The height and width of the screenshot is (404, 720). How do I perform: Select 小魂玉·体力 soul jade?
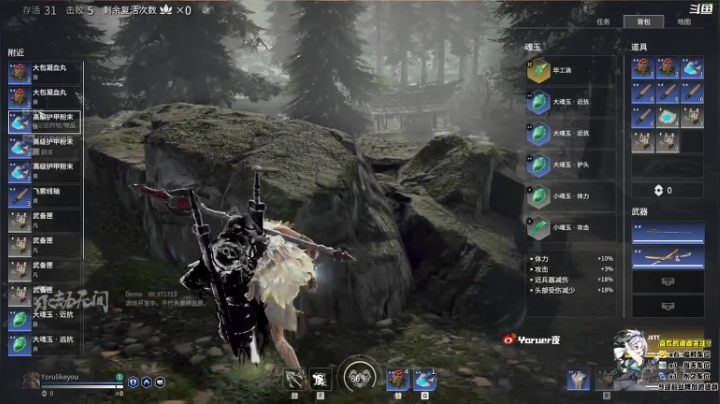(x=570, y=196)
